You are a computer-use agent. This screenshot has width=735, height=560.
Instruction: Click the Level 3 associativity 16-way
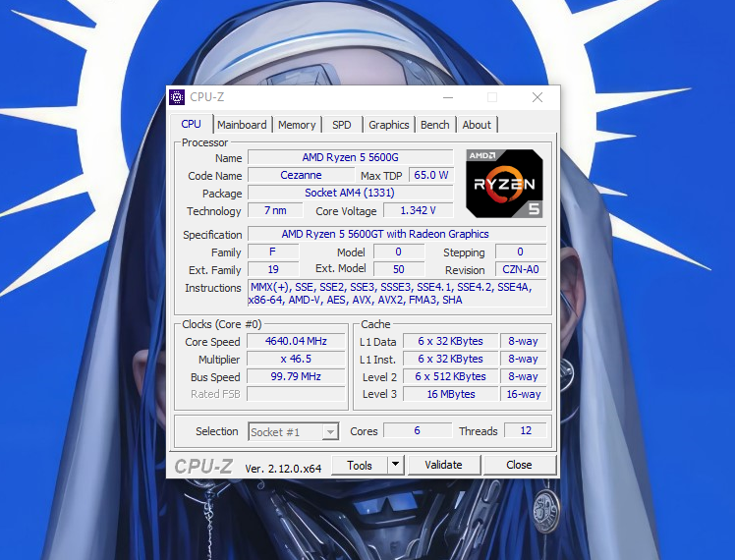[x=523, y=394]
